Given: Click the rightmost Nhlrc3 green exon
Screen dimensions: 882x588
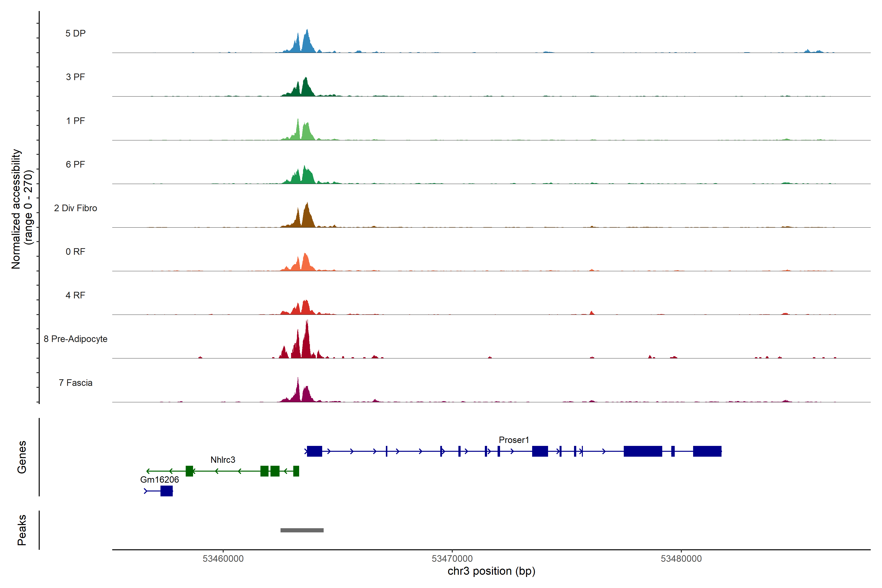Looking at the screenshot, I should point(296,471).
